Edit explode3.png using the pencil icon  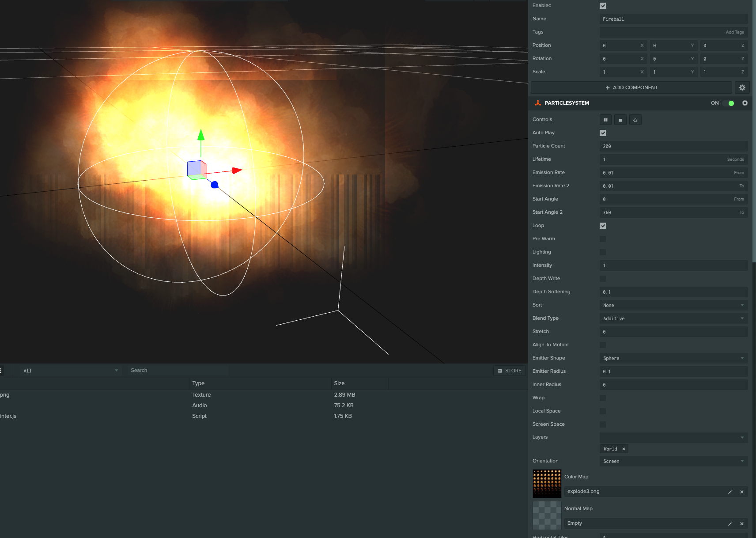[730, 492]
